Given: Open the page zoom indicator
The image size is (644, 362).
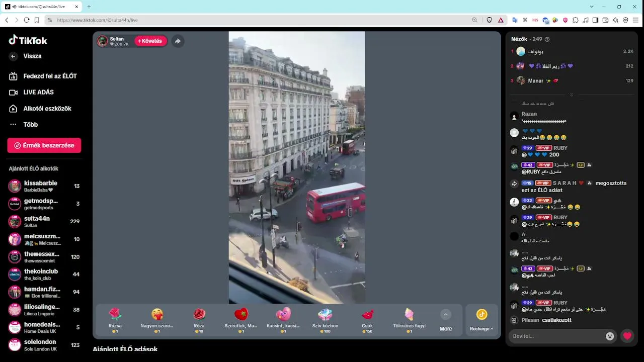Looking at the screenshot, I should tap(474, 20).
